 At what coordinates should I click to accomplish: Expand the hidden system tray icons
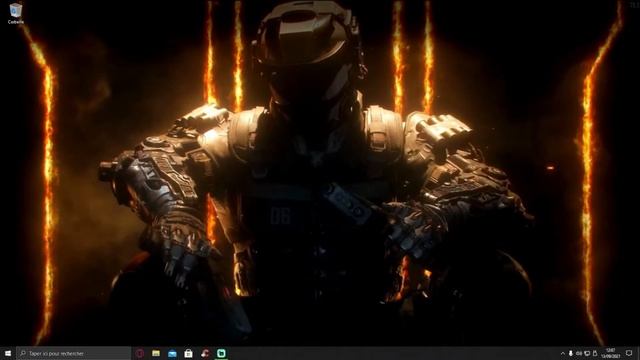(x=562, y=353)
